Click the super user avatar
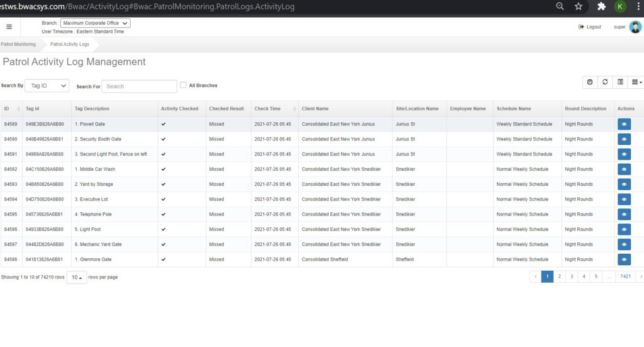 tap(635, 27)
